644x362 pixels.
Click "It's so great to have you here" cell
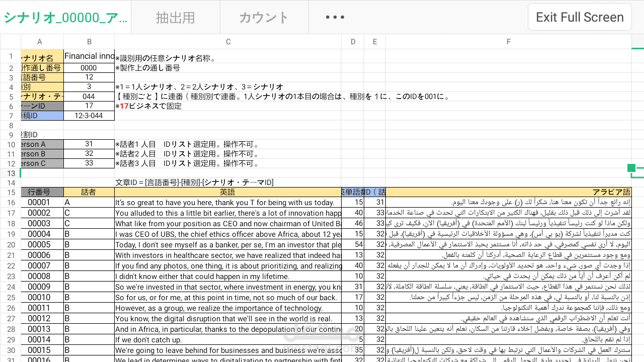pos(228,203)
